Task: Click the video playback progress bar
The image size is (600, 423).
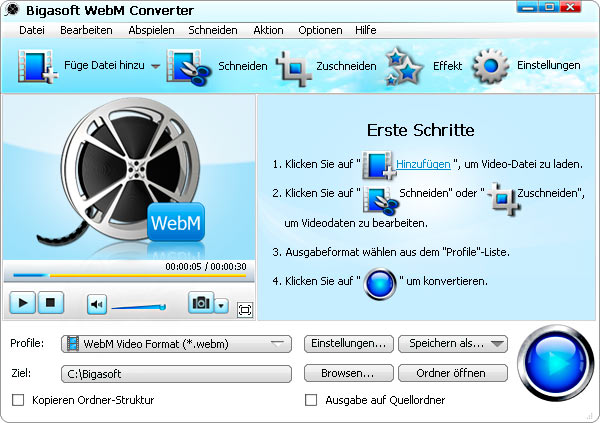Action: [129, 275]
